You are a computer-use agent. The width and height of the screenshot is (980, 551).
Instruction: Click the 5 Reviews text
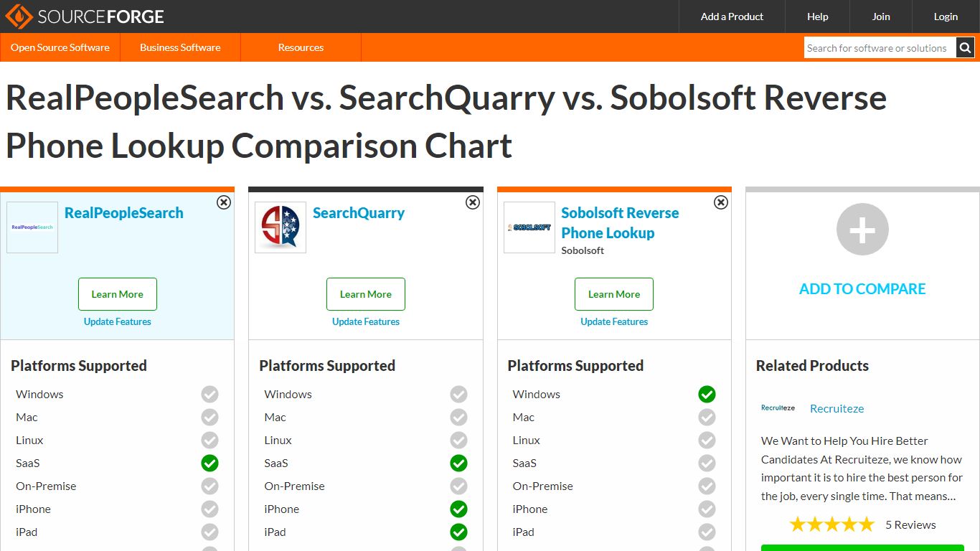click(x=910, y=524)
